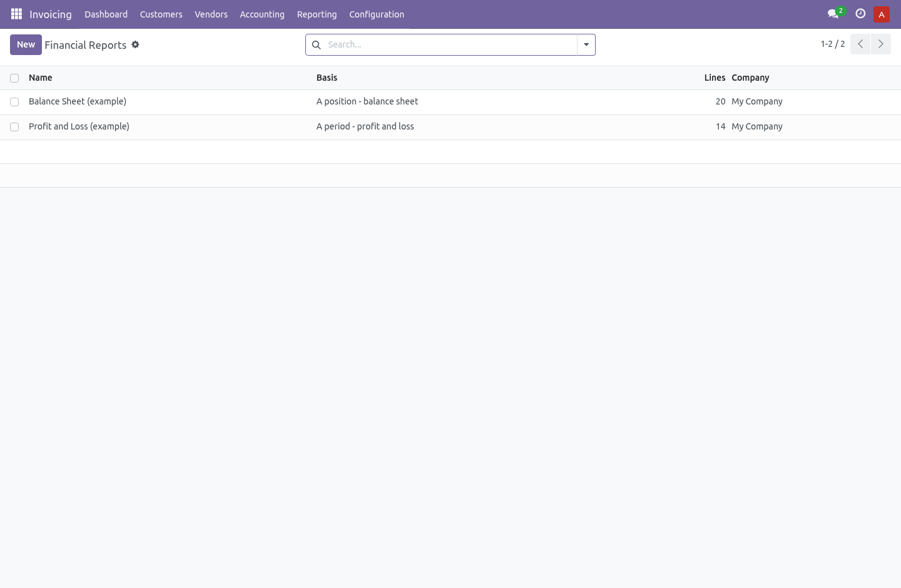Click the 'A position - balance sheet' cell

(367, 101)
